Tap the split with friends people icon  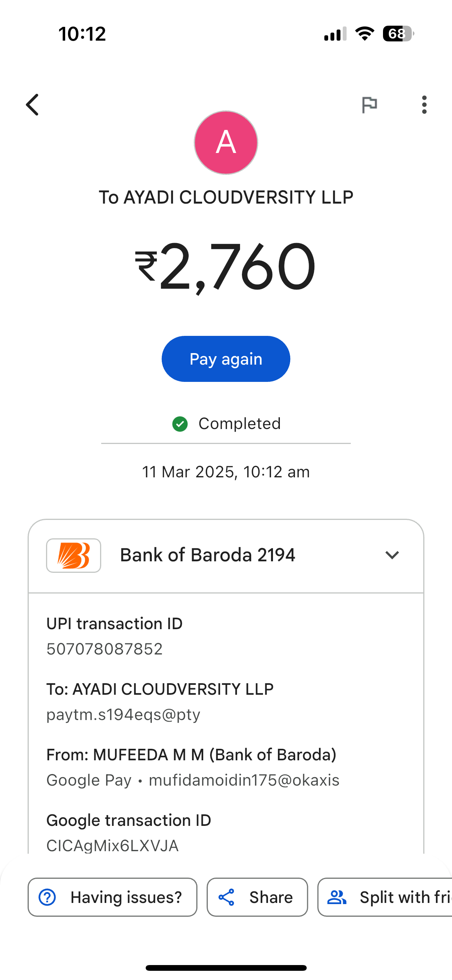(337, 897)
